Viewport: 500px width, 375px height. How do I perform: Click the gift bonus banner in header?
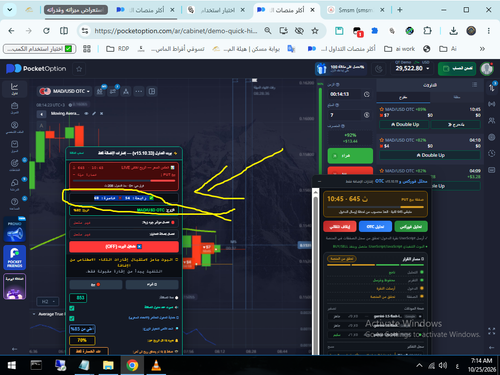tap(340, 69)
